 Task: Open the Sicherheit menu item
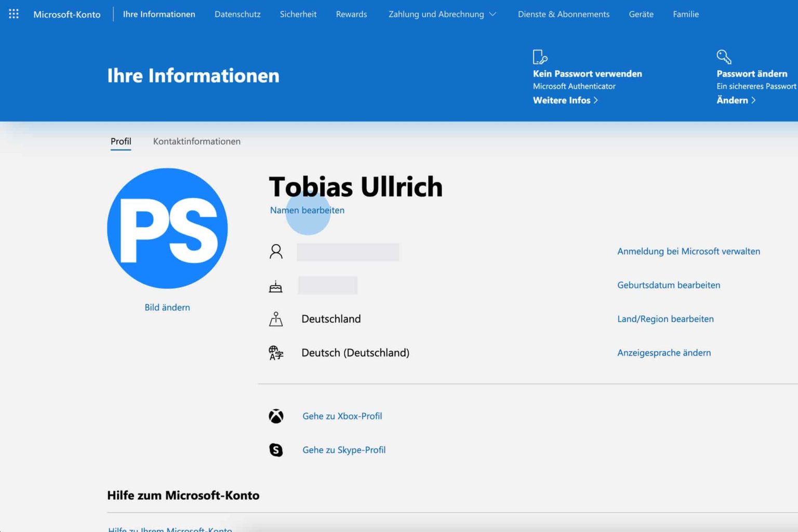(298, 14)
